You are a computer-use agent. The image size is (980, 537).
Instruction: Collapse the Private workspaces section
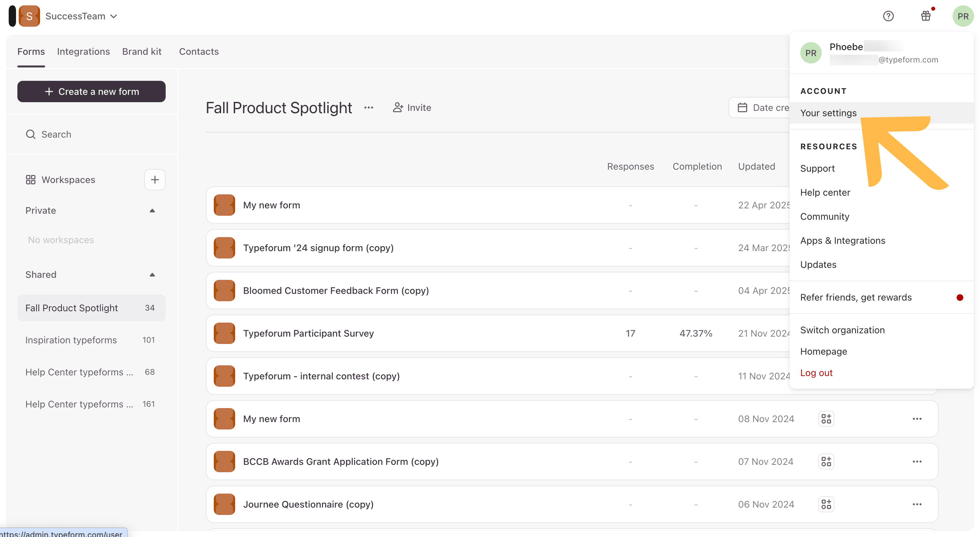click(152, 210)
